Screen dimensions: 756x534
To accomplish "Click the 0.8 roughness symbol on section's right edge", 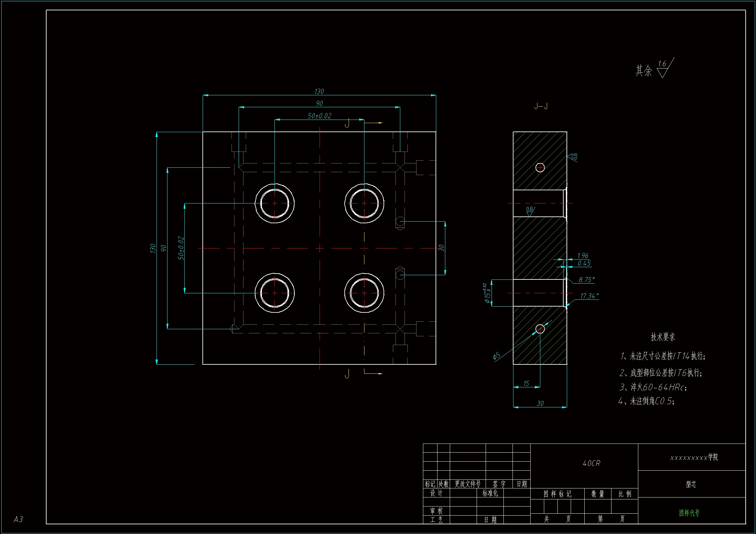I will pos(572,157).
